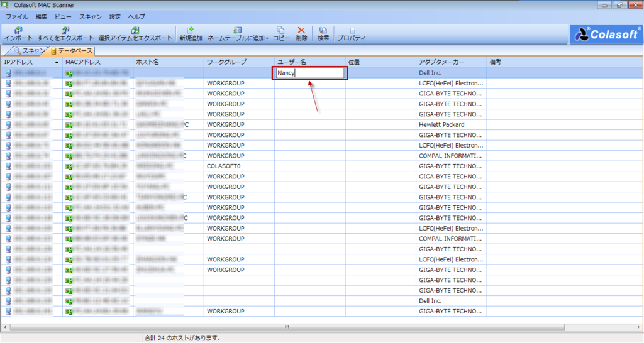Image resolution: width=644 pixels, height=343 pixels.
Task: Open the スキャン menu
Action: tap(91, 17)
